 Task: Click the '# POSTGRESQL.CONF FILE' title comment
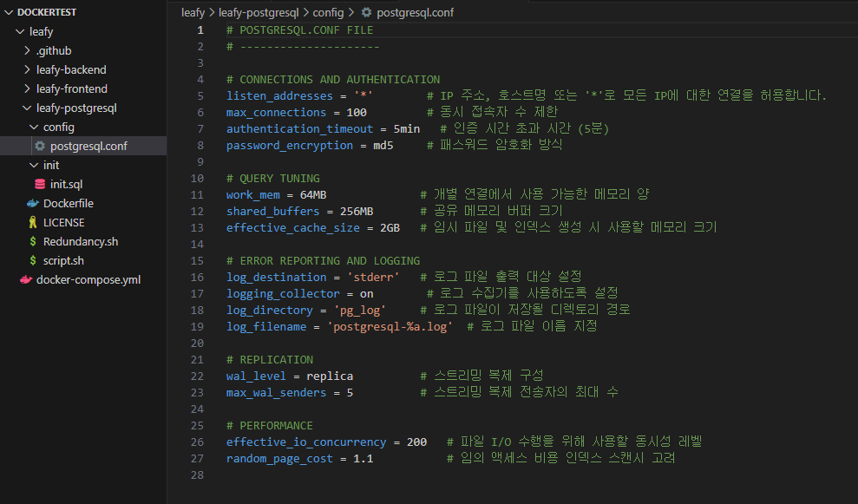pos(299,30)
